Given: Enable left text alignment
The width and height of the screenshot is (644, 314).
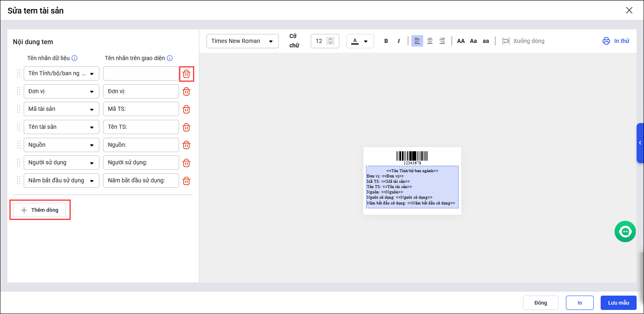Looking at the screenshot, I should 417,41.
